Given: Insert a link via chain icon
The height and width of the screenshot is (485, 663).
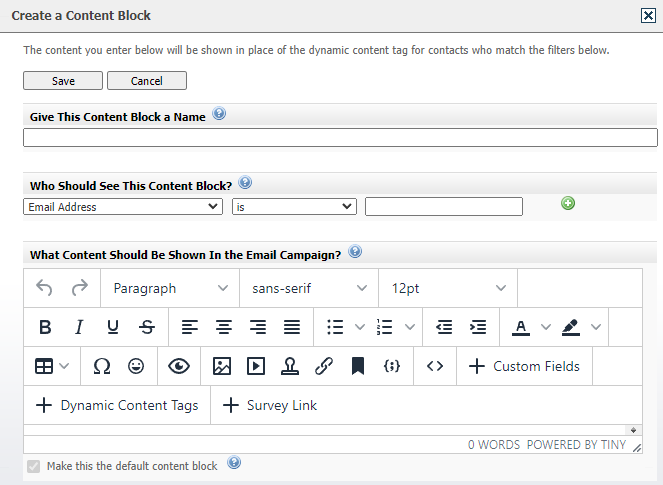Looking at the screenshot, I should (x=324, y=366).
